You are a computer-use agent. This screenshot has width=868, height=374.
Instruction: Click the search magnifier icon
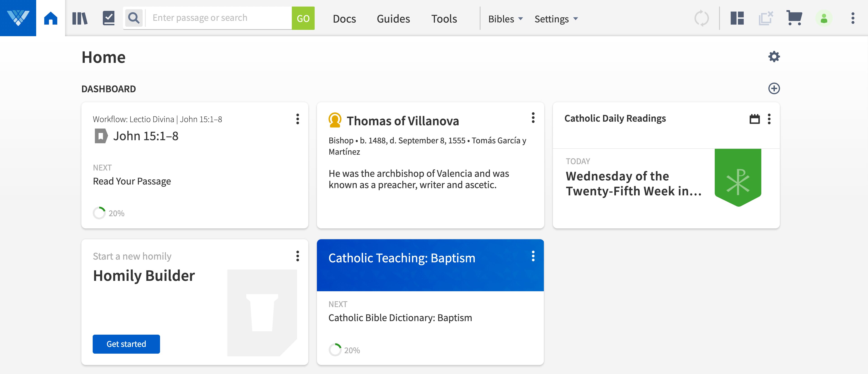click(x=134, y=18)
